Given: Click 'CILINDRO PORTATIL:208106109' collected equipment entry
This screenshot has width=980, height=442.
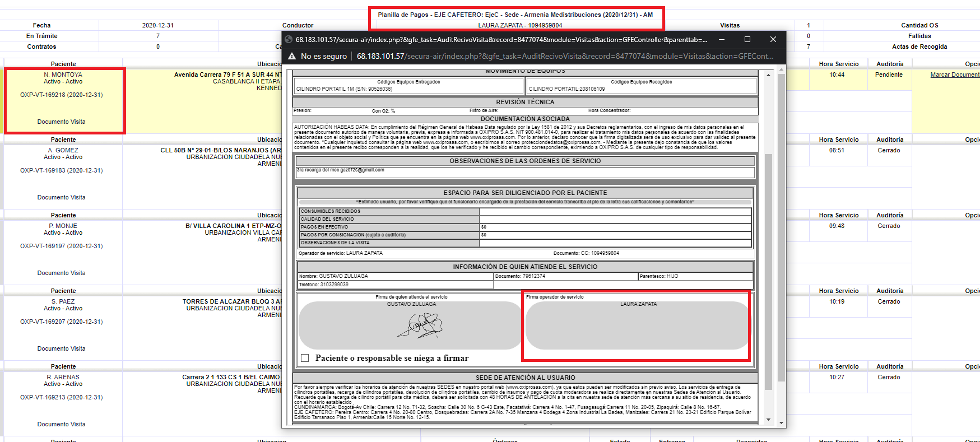Looking at the screenshot, I should [x=566, y=89].
